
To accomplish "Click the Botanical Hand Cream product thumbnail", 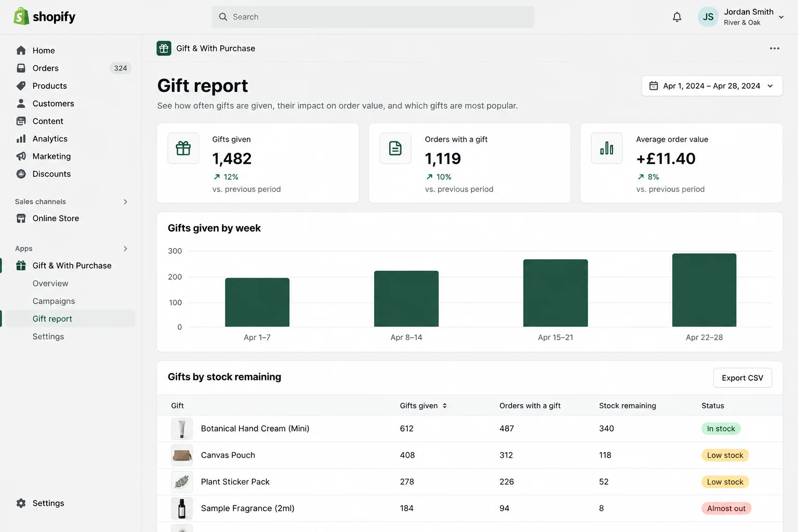I will tap(182, 429).
